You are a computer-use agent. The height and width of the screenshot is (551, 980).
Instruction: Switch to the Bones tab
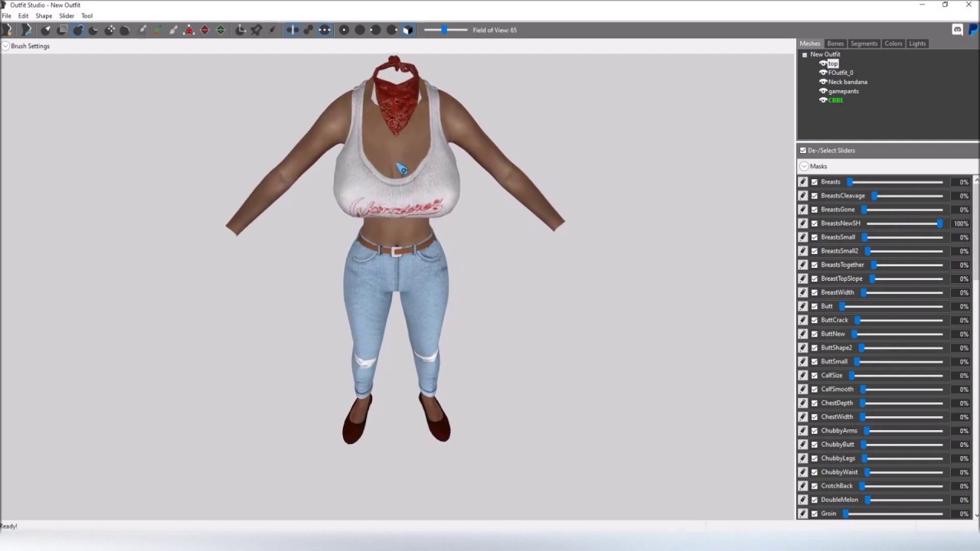pyautogui.click(x=835, y=44)
